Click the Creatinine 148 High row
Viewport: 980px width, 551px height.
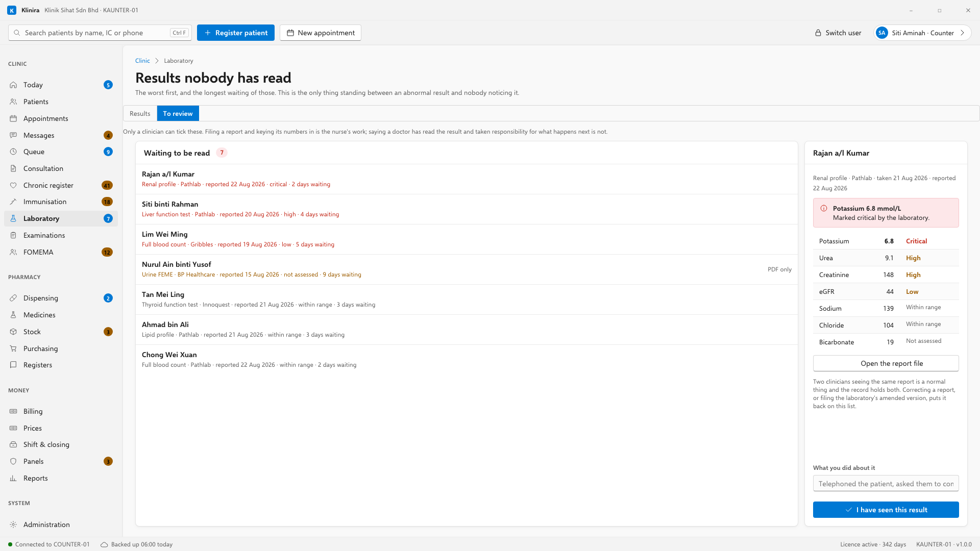tap(886, 274)
